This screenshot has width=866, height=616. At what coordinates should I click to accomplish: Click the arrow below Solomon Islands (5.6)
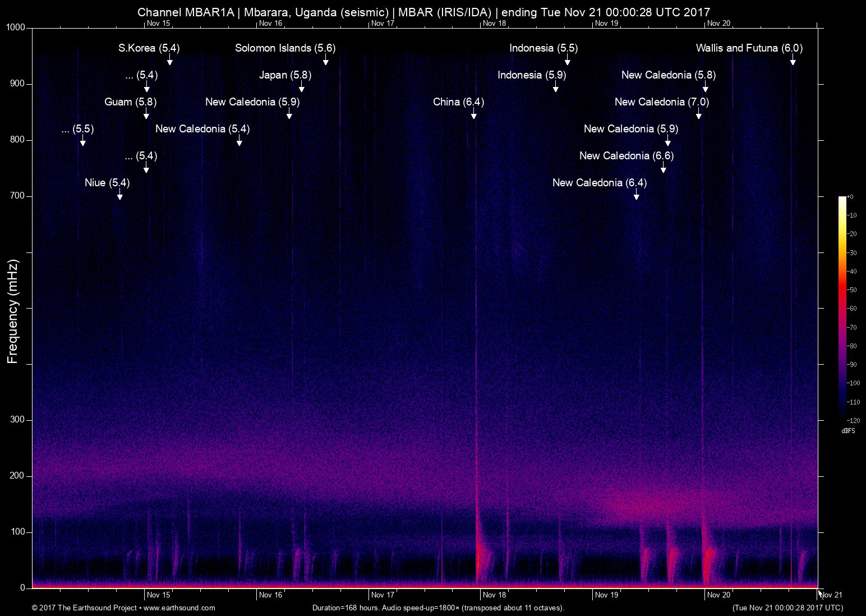point(325,60)
